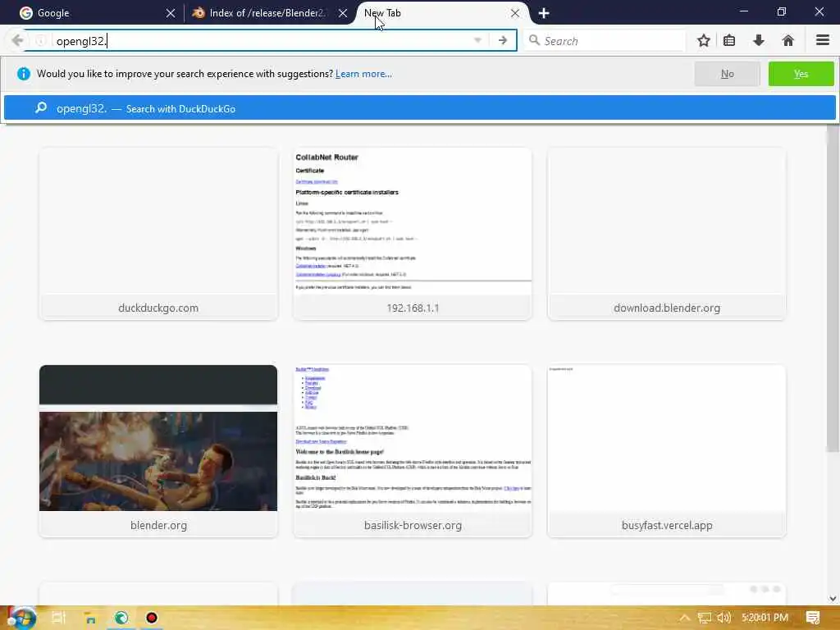Viewport: 840px width, 630px height.
Task: Open the Downloads arrow icon
Action: [x=759, y=41]
